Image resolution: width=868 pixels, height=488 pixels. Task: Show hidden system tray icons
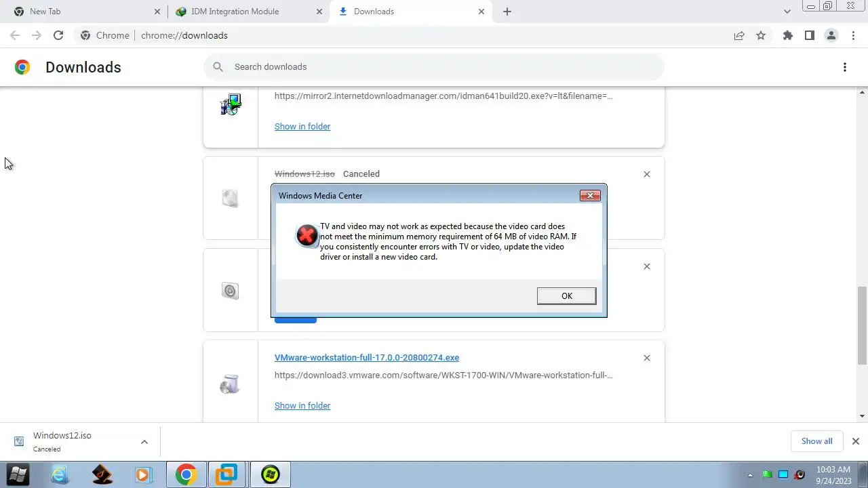point(750,475)
